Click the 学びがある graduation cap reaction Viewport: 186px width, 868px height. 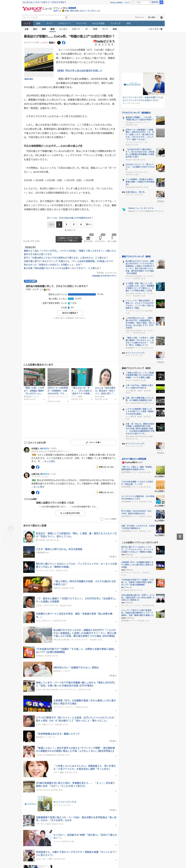tap(88, 239)
